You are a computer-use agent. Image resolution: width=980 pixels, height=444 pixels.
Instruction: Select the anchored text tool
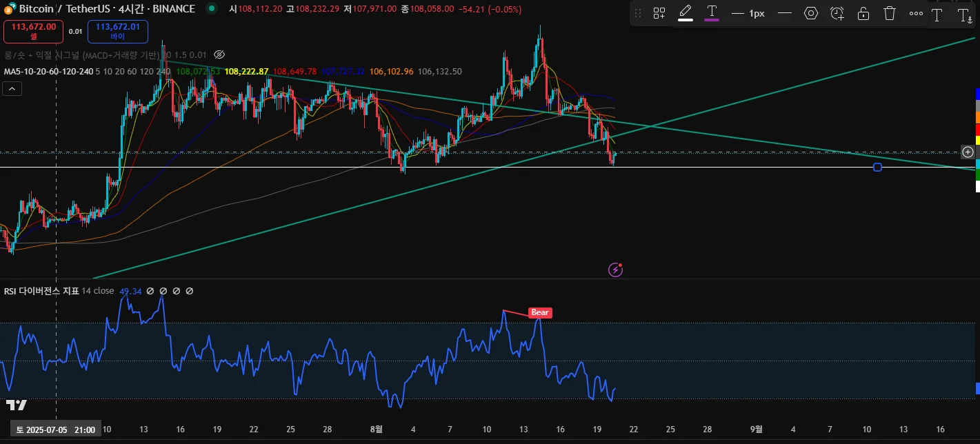point(964,14)
